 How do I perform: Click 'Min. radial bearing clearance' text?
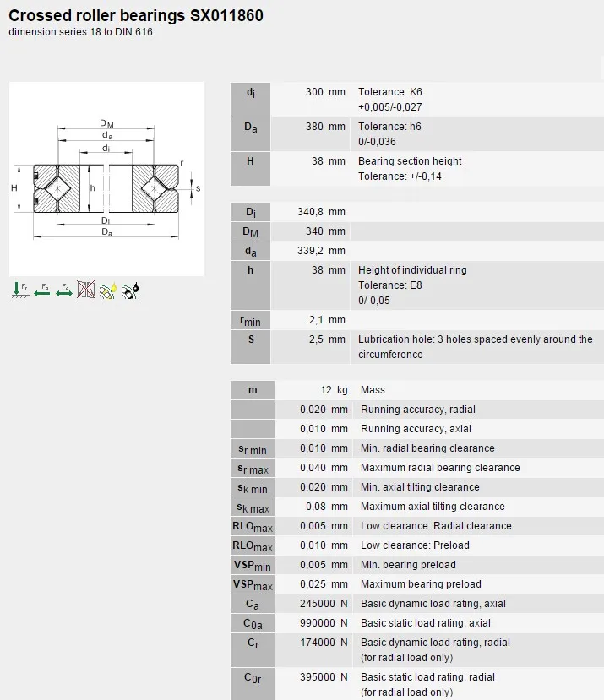(427, 448)
